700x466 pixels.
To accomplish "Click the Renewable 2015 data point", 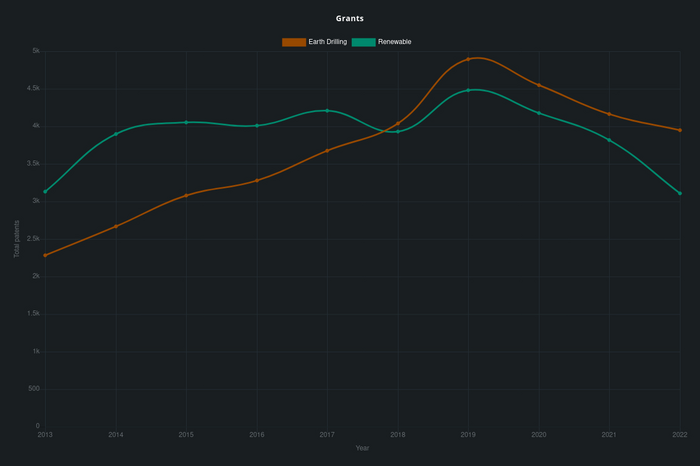I will 186,122.
